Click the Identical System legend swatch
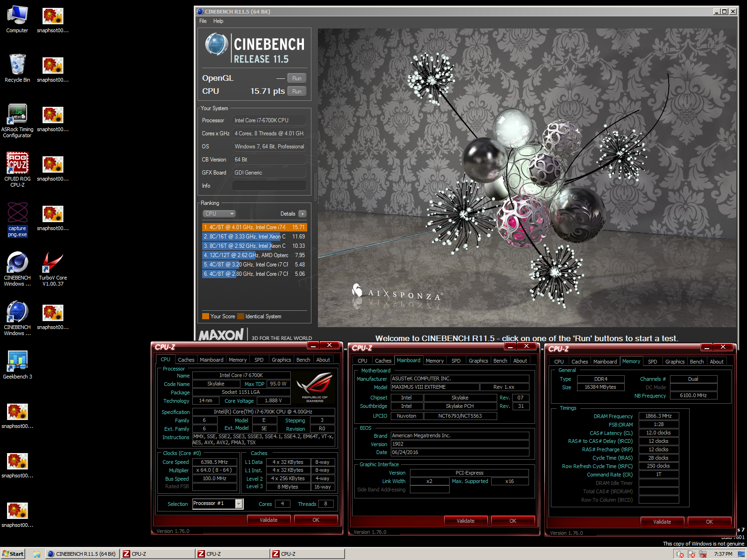 click(x=240, y=316)
